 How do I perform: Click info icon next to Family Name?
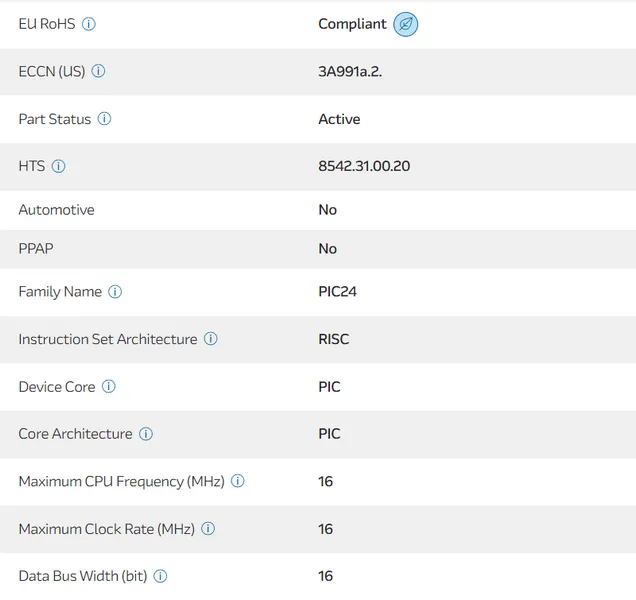pos(115,292)
